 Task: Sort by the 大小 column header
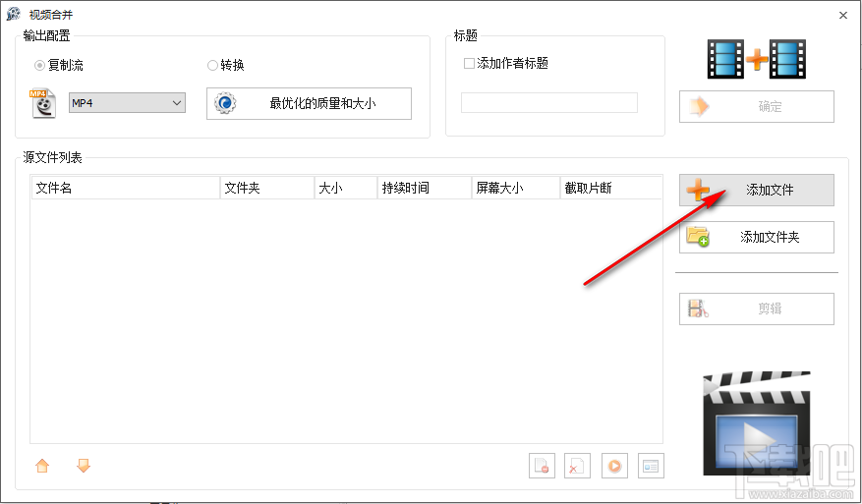click(346, 188)
